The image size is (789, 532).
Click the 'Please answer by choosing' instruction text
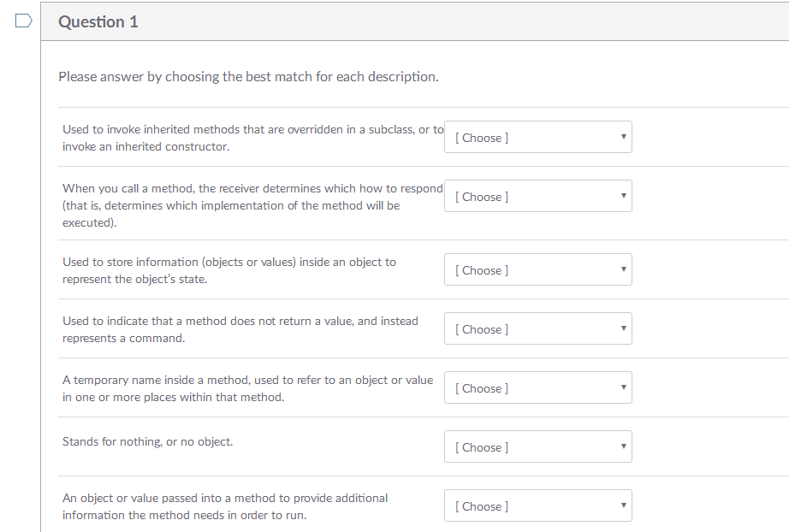[248, 77]
